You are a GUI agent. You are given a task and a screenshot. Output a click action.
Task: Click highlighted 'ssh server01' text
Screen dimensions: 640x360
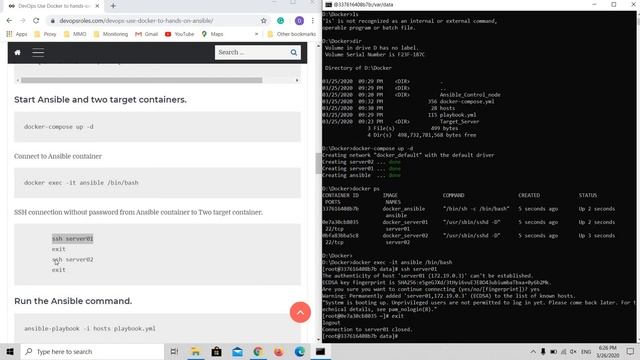[x=73, y=239]
